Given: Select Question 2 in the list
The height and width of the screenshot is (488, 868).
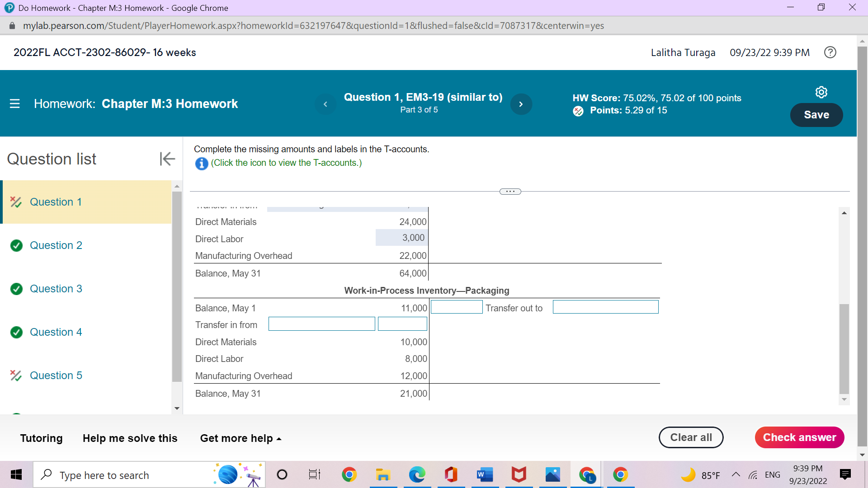Looking at the screenshot, I should [56, 245].
